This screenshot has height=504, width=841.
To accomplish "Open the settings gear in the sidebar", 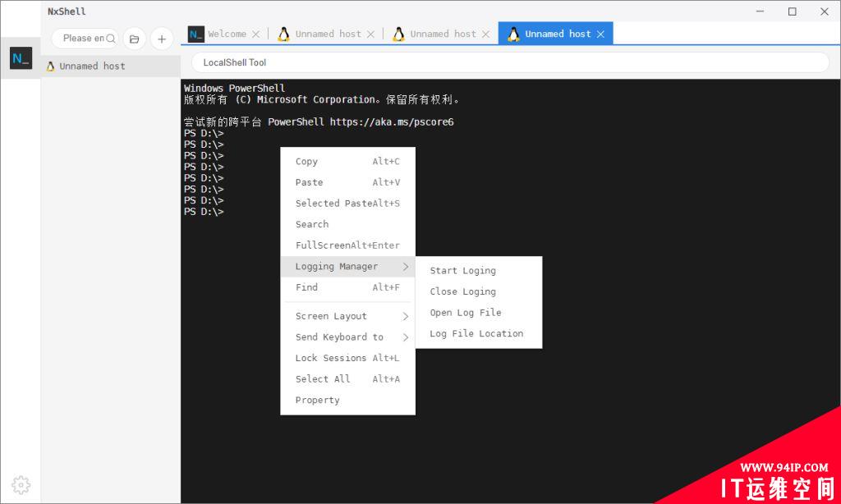I will (x=21, y=485).
